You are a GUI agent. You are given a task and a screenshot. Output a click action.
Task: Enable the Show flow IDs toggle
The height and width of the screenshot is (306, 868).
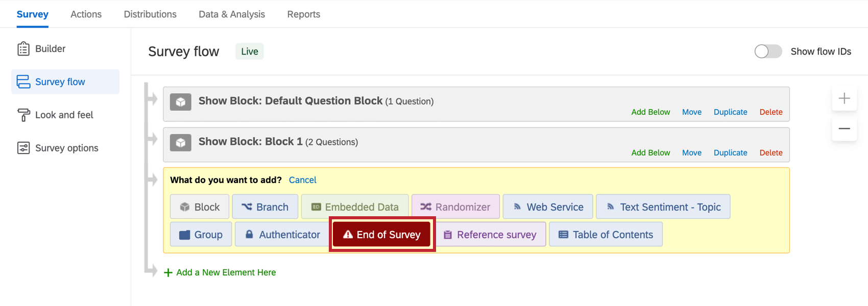768,51
